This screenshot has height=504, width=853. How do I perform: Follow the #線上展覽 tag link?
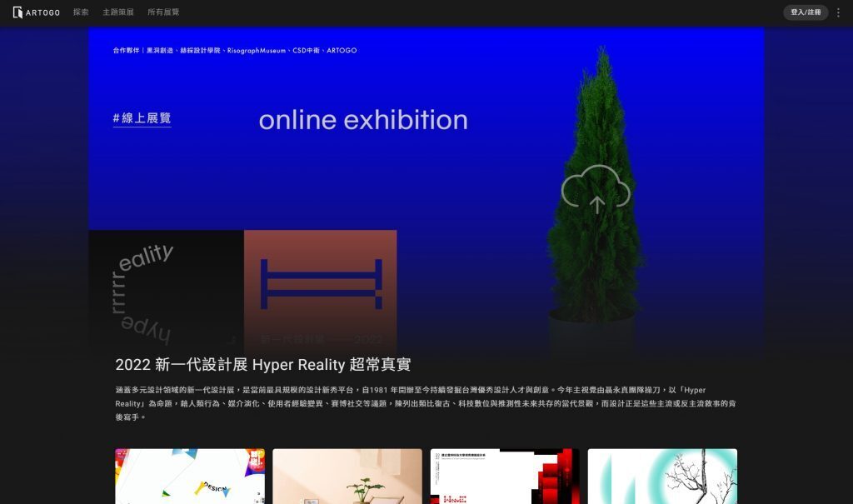142,118
